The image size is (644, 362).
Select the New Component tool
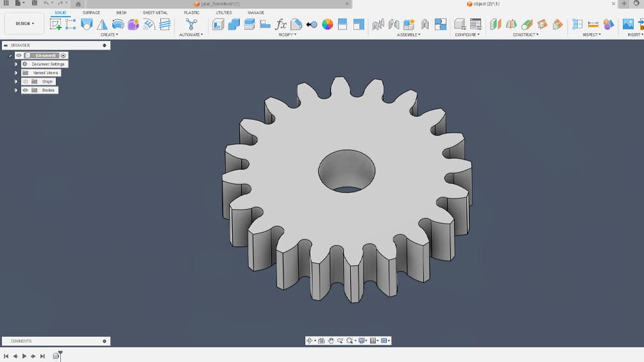tap(409, 24)
